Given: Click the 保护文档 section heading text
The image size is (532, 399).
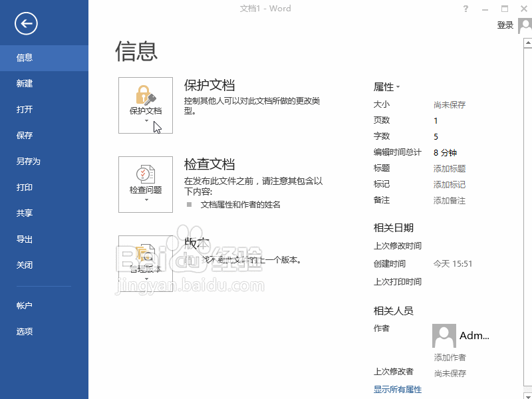Looking at the screenshot, I should pyautogui.click(x=209, y=85).
